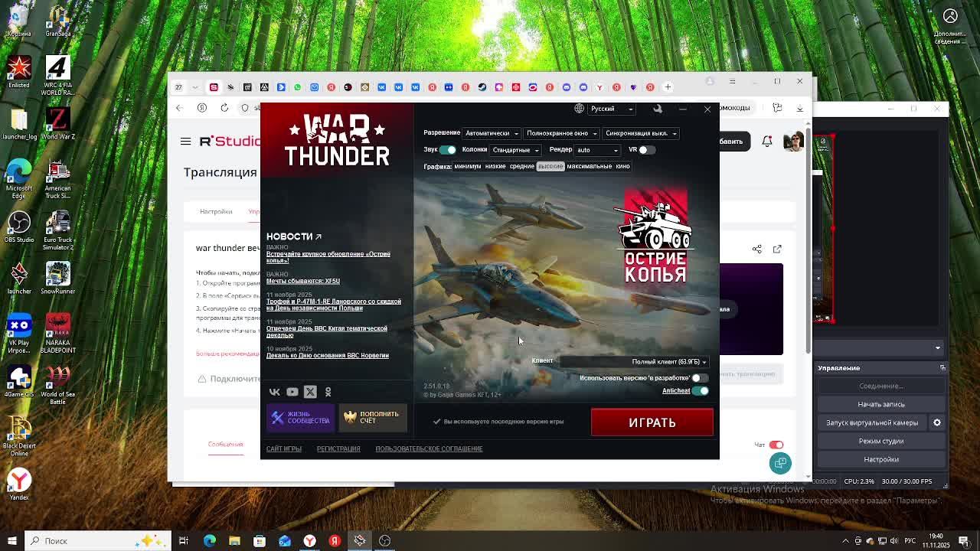Select минимум graphics preset
This screenshot has width=980, height=551.
467,166
